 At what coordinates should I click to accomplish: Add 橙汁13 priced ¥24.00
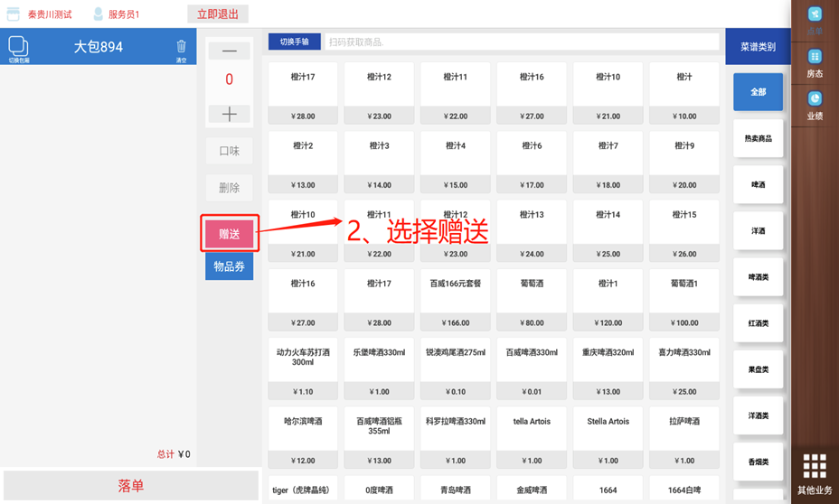[x=532, y=231]
